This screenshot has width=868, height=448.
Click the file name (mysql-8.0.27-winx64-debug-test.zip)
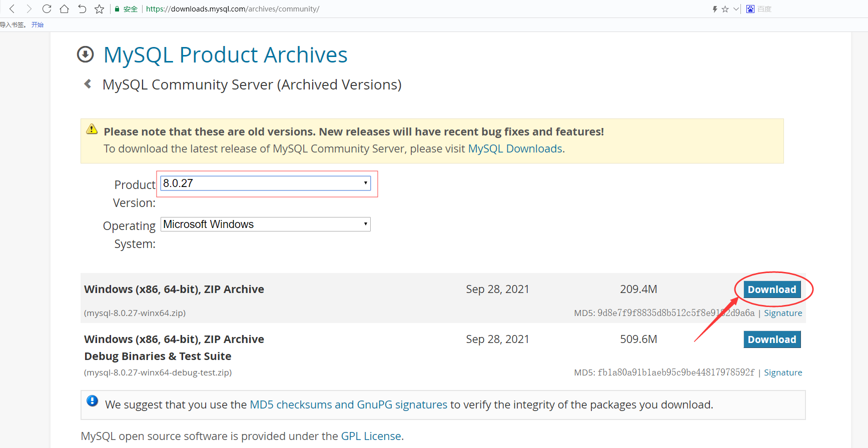coord(158,372)
